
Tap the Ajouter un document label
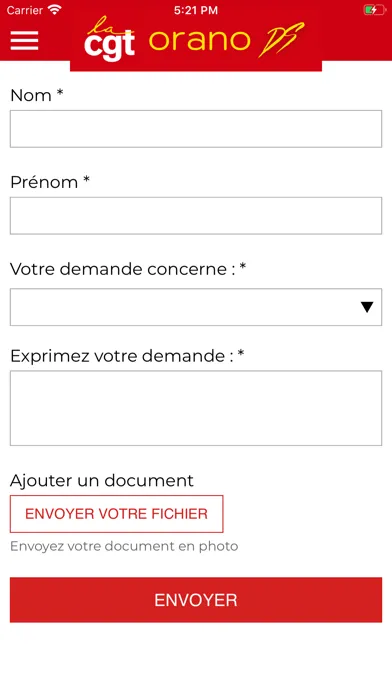102,480
